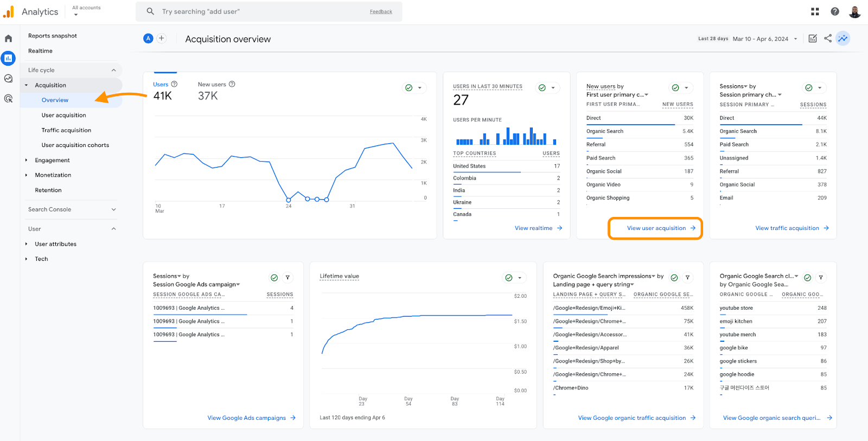
Task: Add comparison with the plus button
Action: tap(161, 39)
